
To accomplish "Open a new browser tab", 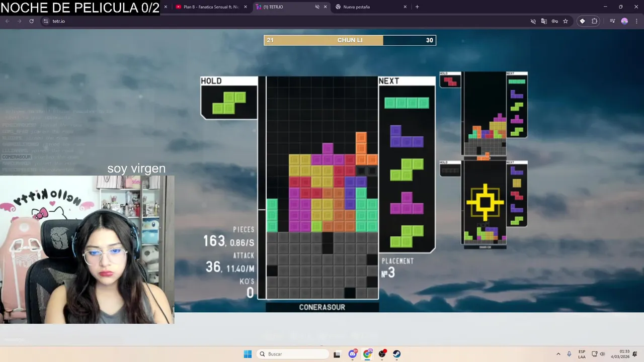I will pos(417,7).
